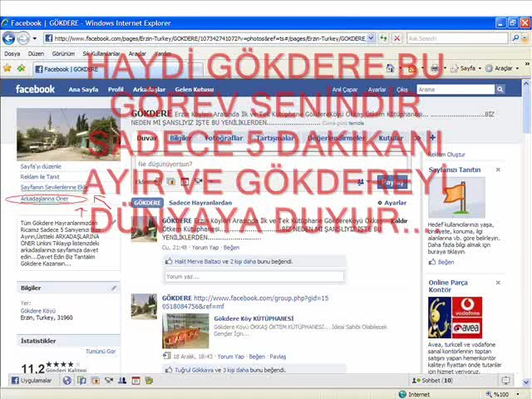Click Kaldır on the first post
The image size is (532, 399).
(399, 221)
